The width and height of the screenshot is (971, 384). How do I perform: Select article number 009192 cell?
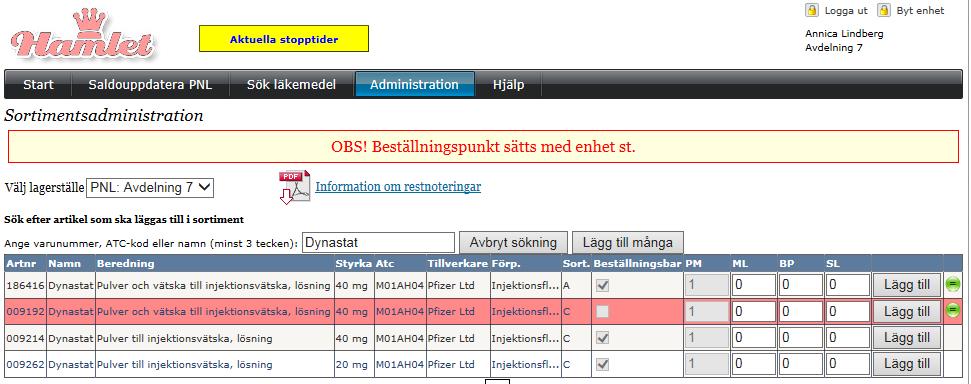click(x=25, y=312)
